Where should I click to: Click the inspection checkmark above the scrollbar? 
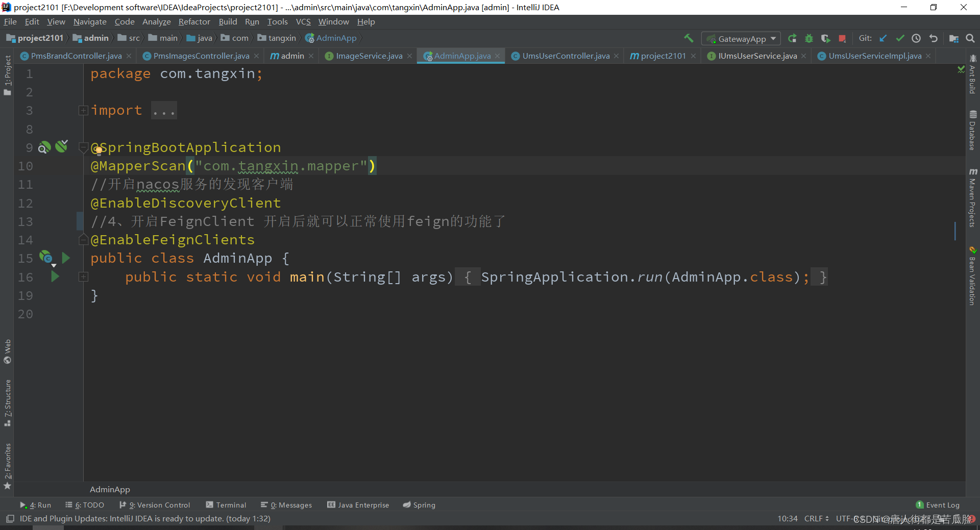[x=961, y=69]
